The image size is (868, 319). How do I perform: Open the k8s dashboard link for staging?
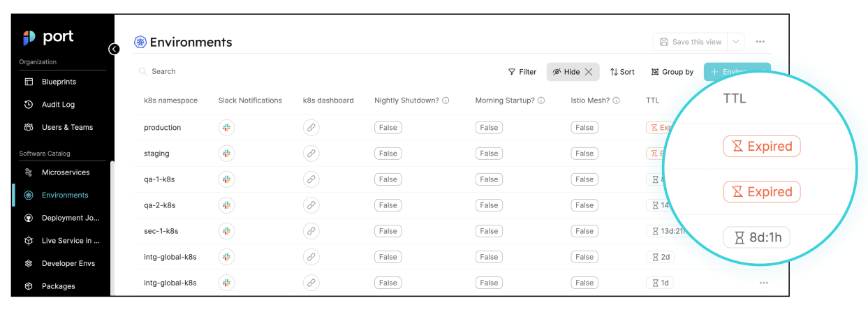[311, 154]
